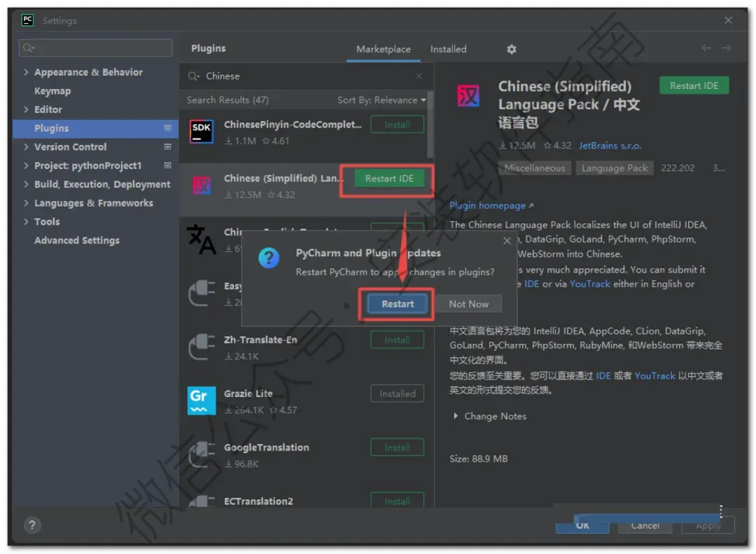Screen dimensions: 756x554
Task: Click the plugin search field with Chinese
Action: click(306, 76)
